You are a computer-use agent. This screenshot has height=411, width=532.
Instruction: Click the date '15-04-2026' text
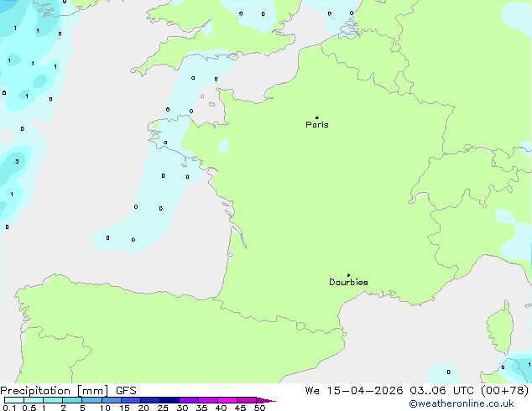point(365,391)
